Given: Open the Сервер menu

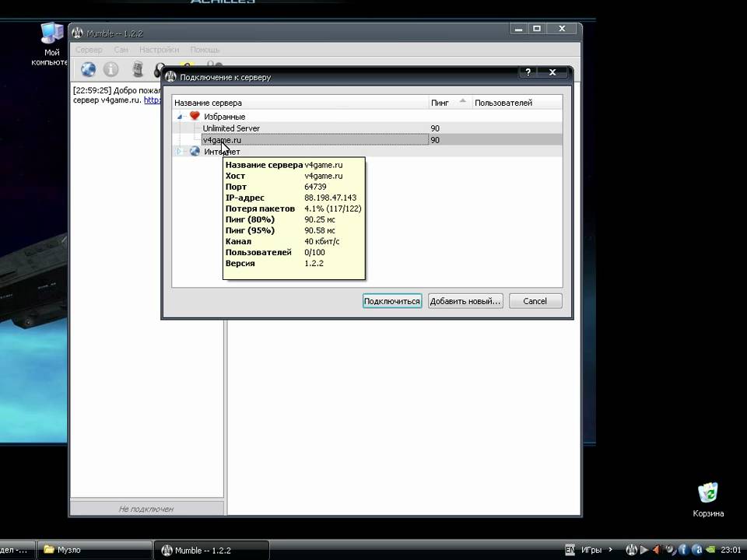Looking at the screenshot, I should 89,50.
